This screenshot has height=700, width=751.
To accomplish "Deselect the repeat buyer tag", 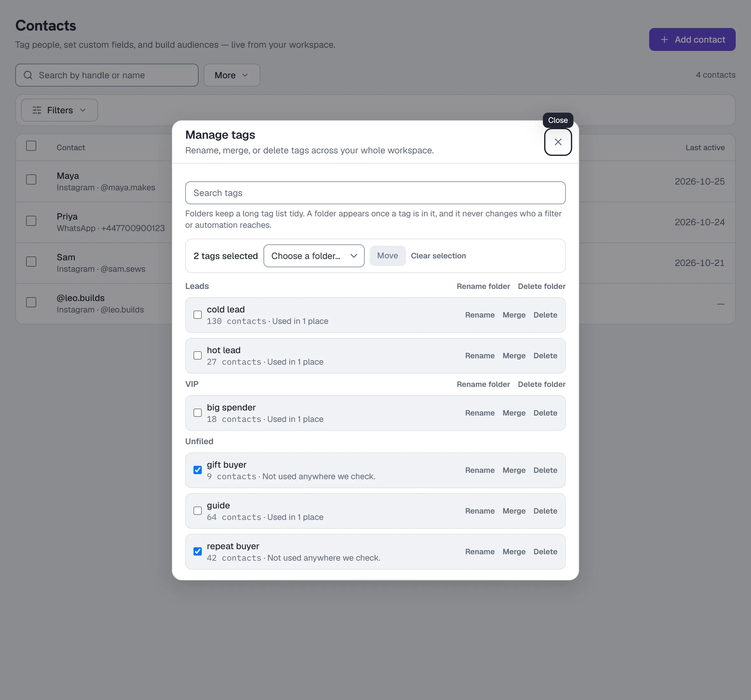I will pyautogui.click(x=198, y=551).
